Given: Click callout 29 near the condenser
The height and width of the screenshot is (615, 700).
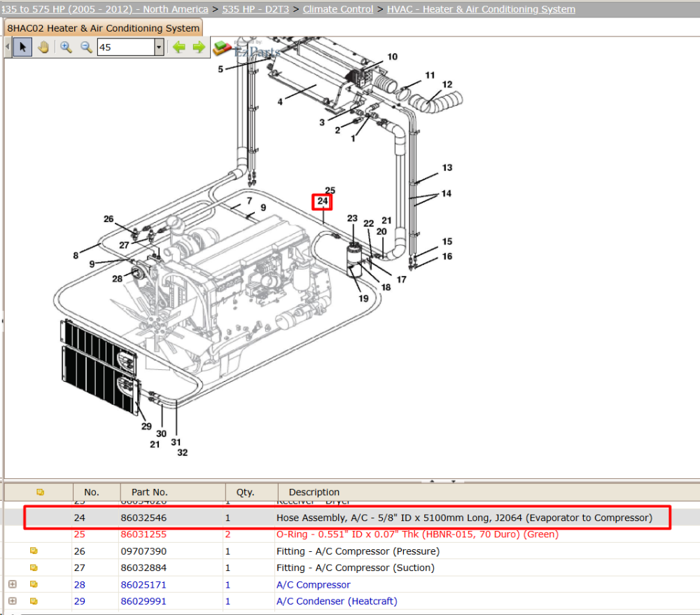Looking at the screenshot, I should pos(146,426).
